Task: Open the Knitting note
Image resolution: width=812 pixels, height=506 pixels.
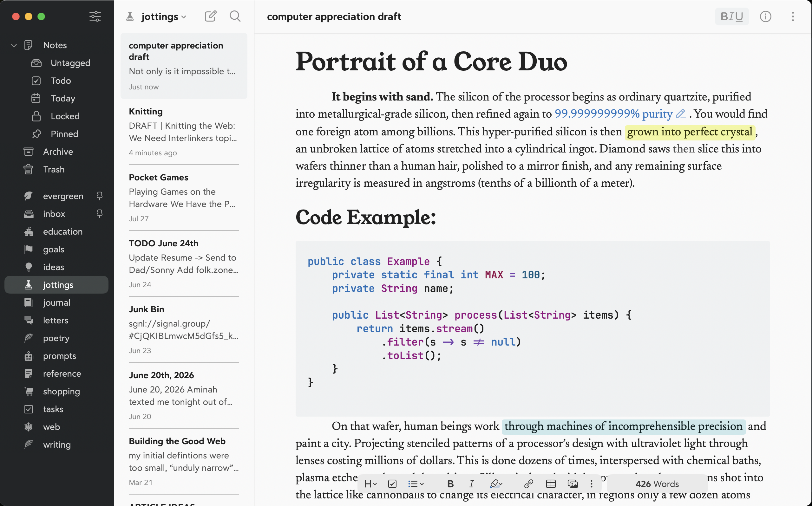Action: tap(184, 132)
